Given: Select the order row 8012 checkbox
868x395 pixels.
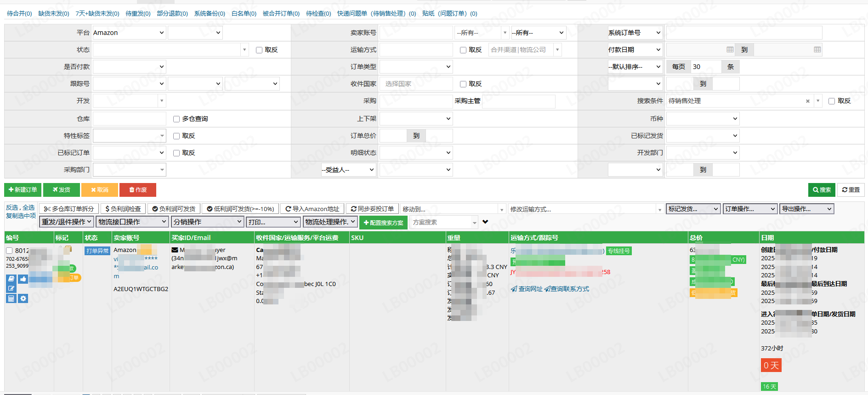Looking at the screenshot, I should coord(9,251).
